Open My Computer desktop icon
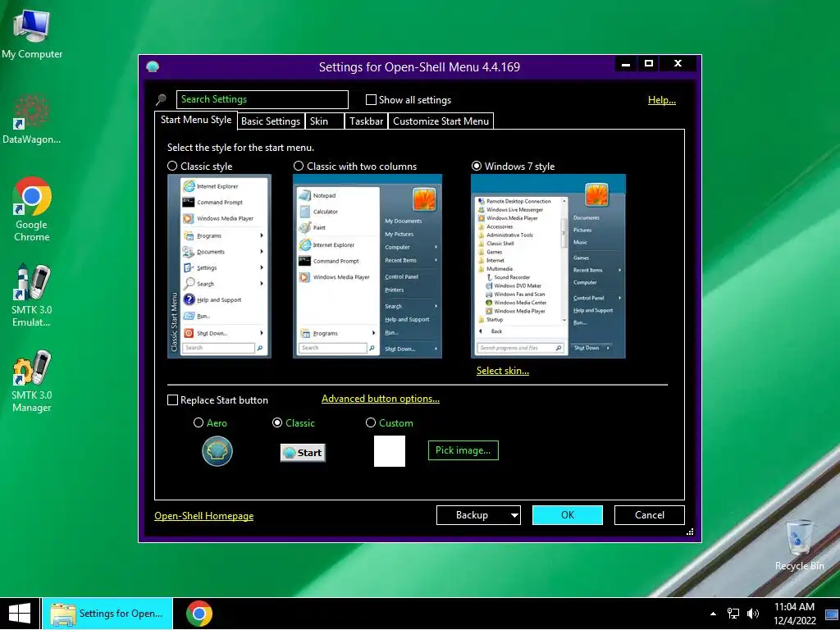 [32, 34]
